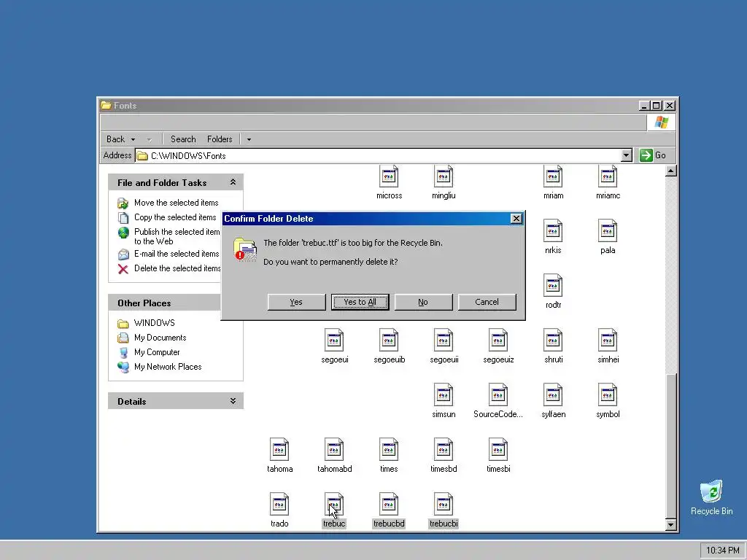Image resolution: width=747 pixels, height=560 pixels.
Task: Select the segoeuiz font file icon
Action: point(498,341)
